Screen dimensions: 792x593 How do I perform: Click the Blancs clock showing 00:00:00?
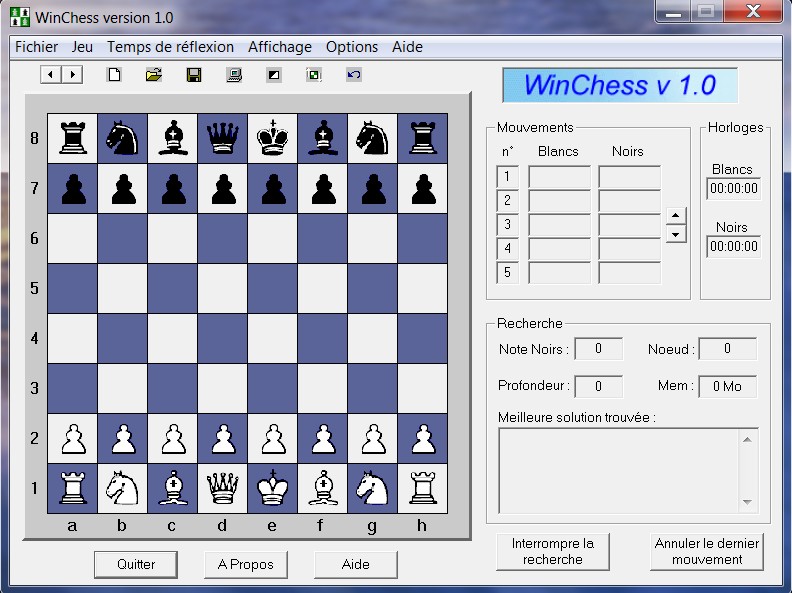pyautogui.click(x=733, y=188)
